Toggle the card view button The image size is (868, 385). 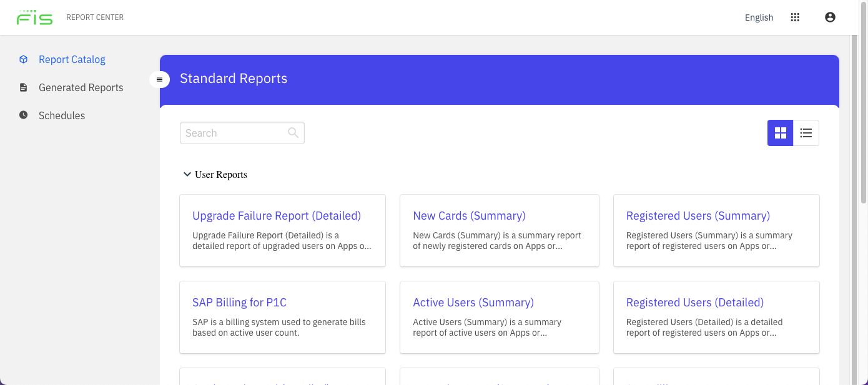click(x=780, y=132)
